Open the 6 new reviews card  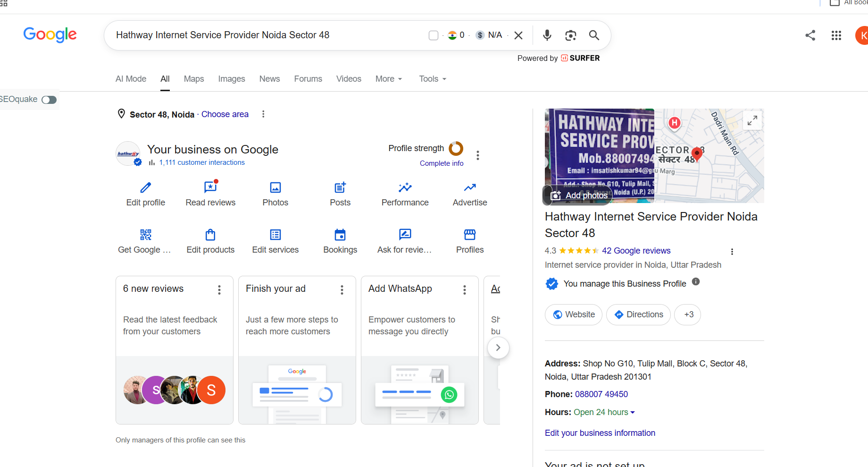click(x=175, y=350)
